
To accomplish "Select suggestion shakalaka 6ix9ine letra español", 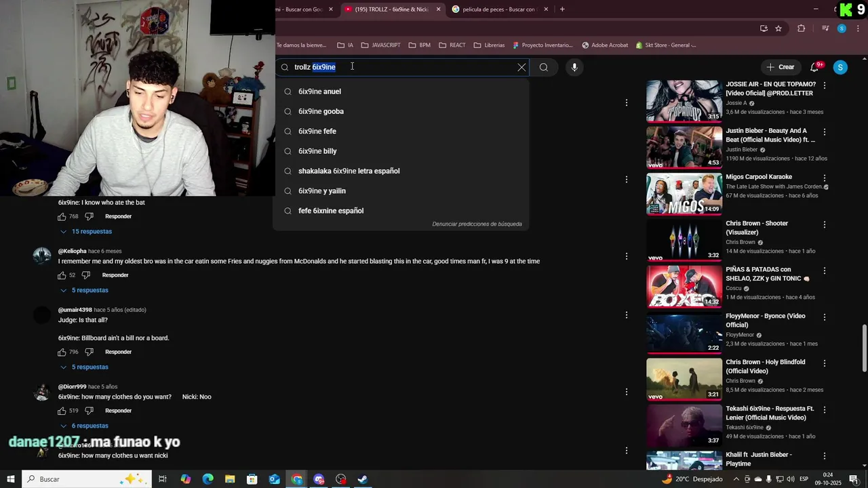I will coord(401,171).
